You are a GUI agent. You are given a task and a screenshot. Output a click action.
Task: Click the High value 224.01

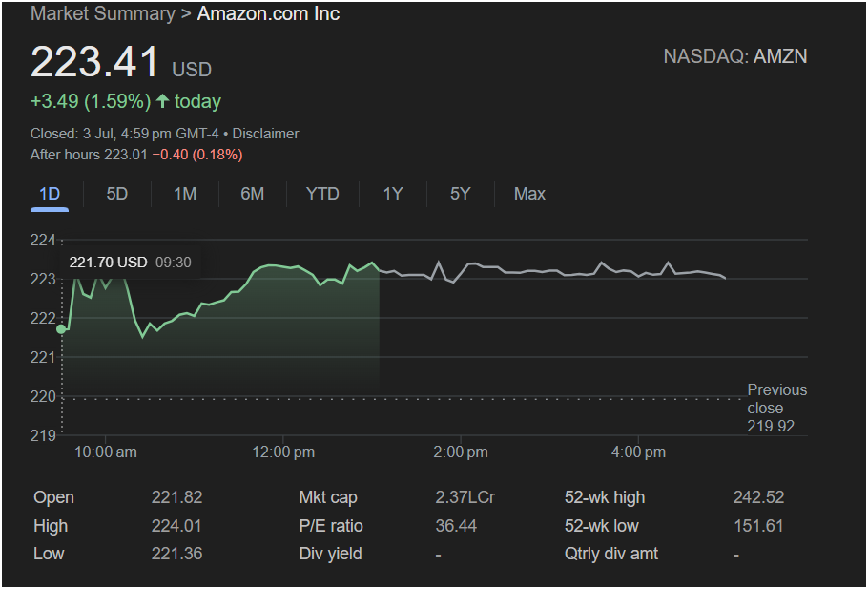tap(177, 526)
